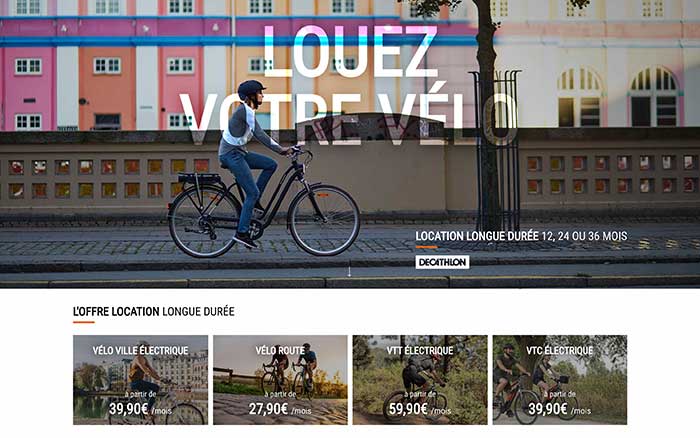Click the VOTRE VÉLO headline text
700x438 pixels.
point(348,118)
